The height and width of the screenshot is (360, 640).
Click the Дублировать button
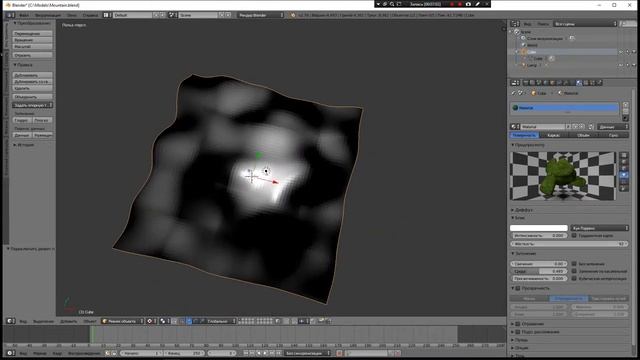[33, 75]
